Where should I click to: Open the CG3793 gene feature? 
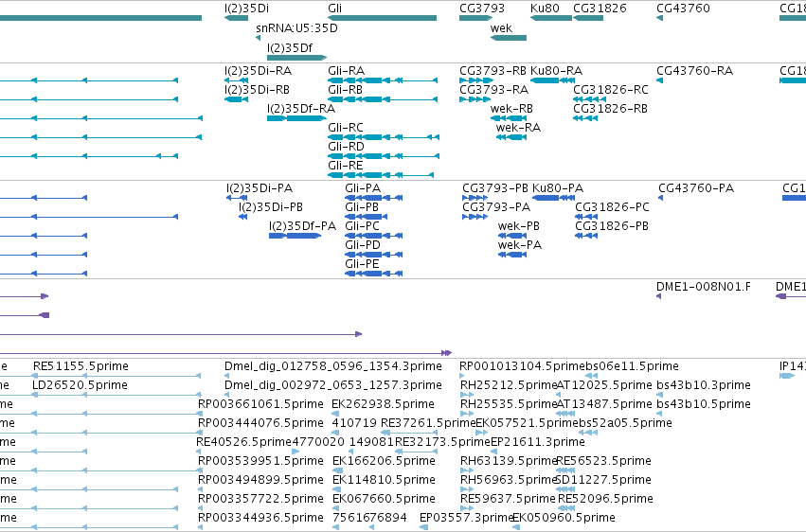click(x=476, y=18)
